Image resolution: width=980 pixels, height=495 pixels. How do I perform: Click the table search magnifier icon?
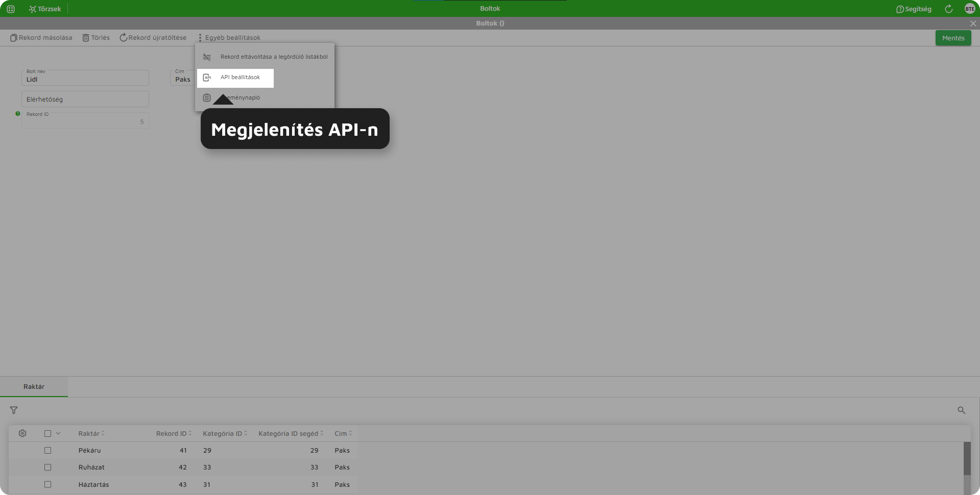[x=961, y=410]
